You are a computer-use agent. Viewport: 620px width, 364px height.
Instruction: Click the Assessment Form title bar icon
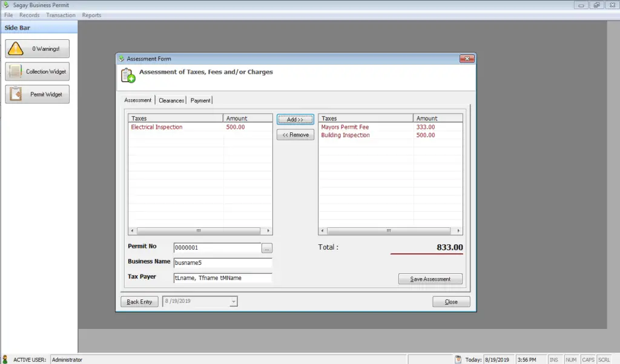pos(122,59)
